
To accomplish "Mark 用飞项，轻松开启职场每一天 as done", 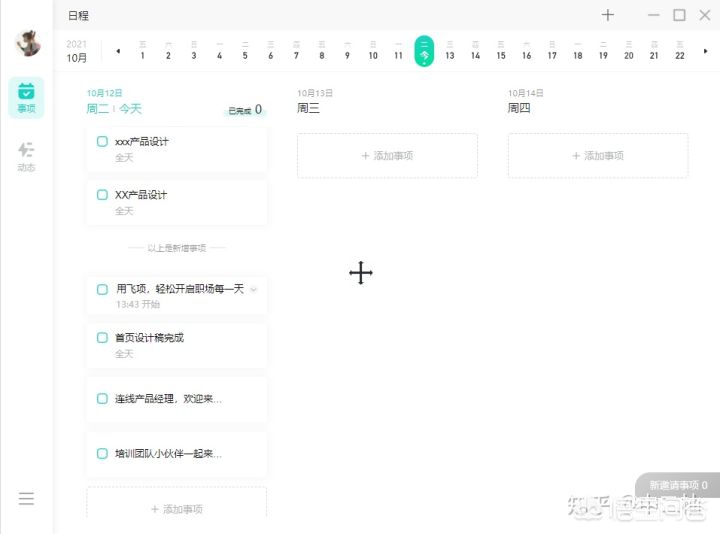I will (x=102, y=289).
